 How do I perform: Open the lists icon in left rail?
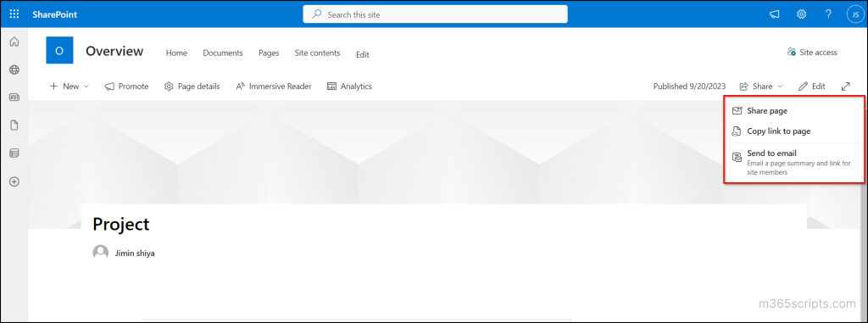click(x=14, y=153)
